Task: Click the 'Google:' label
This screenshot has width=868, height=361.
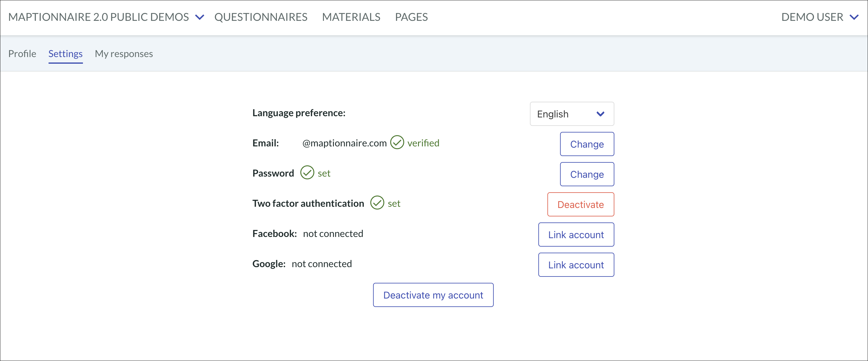Action: (269, 264)
